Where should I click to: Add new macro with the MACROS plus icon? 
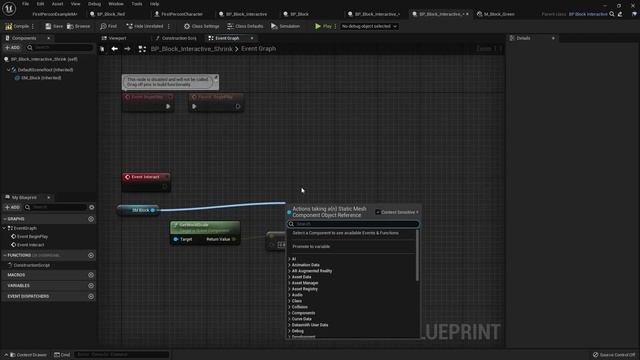point(91,275)
